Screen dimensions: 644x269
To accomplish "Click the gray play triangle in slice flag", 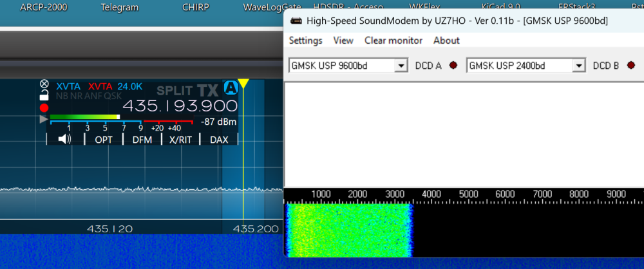I will [44, 119].
